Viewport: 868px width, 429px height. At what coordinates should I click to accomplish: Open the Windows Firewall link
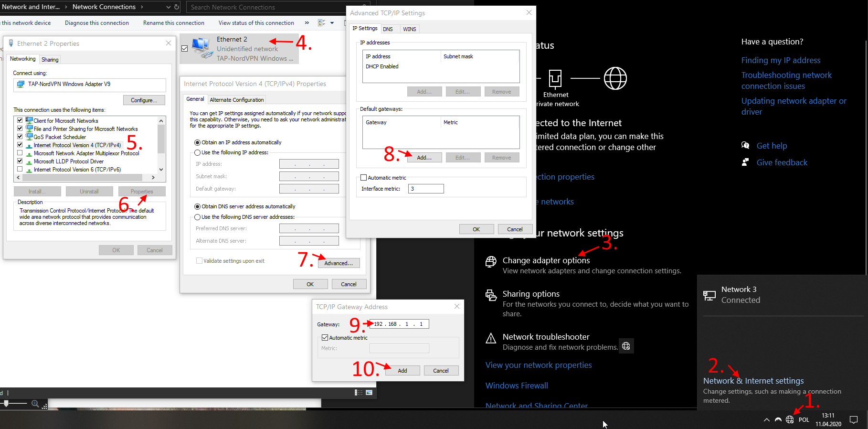[517, 386]
